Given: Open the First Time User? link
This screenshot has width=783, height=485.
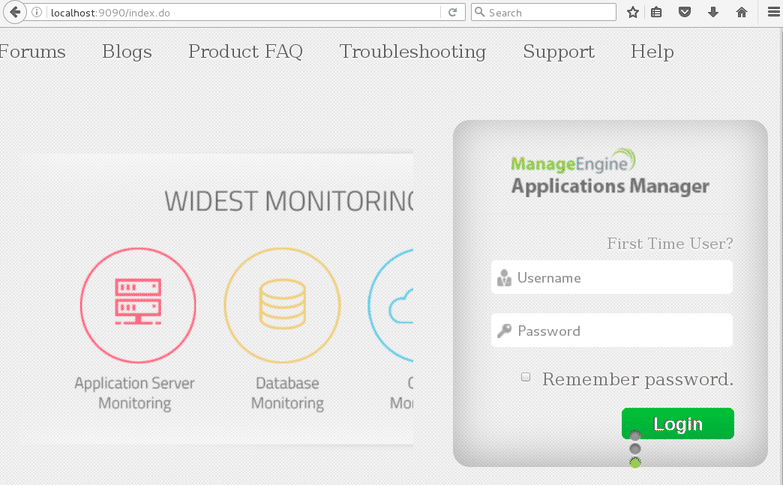Looking at the screenshot, I should [x=670, y=243].
